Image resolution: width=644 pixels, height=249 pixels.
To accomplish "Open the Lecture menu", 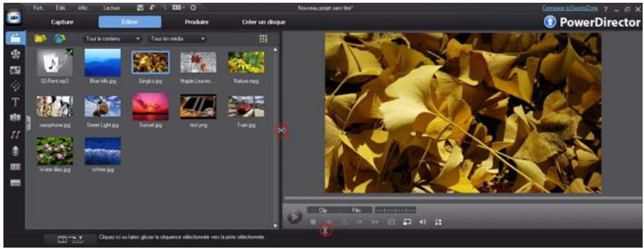I will pyautogui.click(x=112, y=8).
